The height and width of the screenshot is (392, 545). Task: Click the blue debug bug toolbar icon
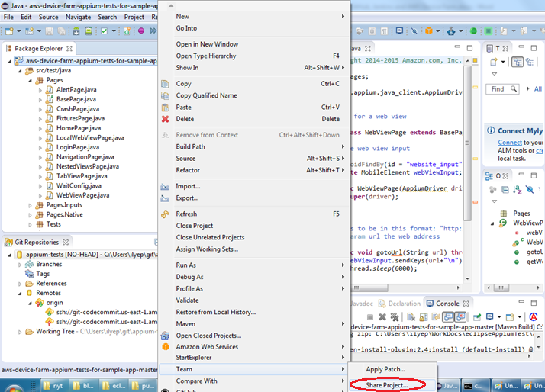pos(451,31)
